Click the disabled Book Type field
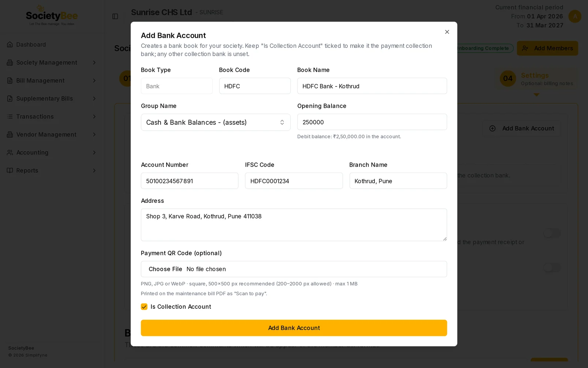The width and height of the screenshot is (588, 368). tap(177, 86)
